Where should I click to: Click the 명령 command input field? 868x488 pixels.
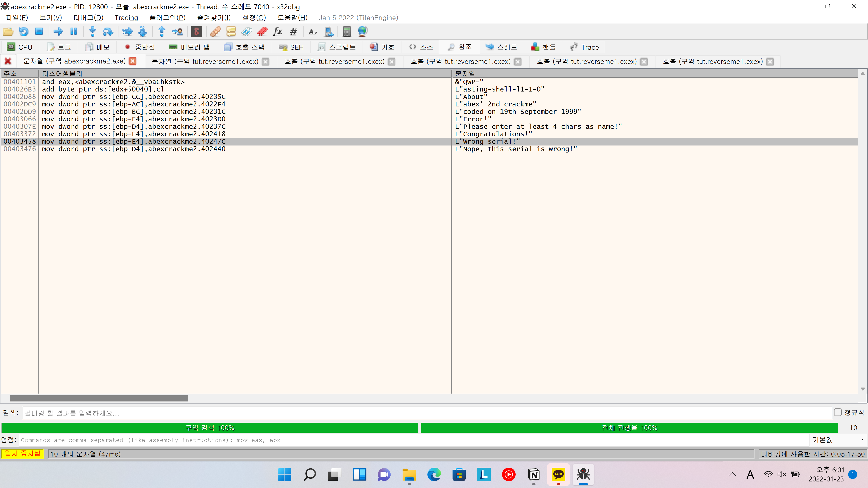coord(414,440)
